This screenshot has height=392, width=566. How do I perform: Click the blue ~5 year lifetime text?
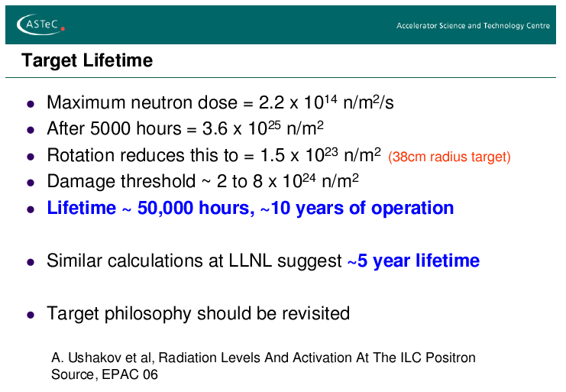[x=413, y=261]
